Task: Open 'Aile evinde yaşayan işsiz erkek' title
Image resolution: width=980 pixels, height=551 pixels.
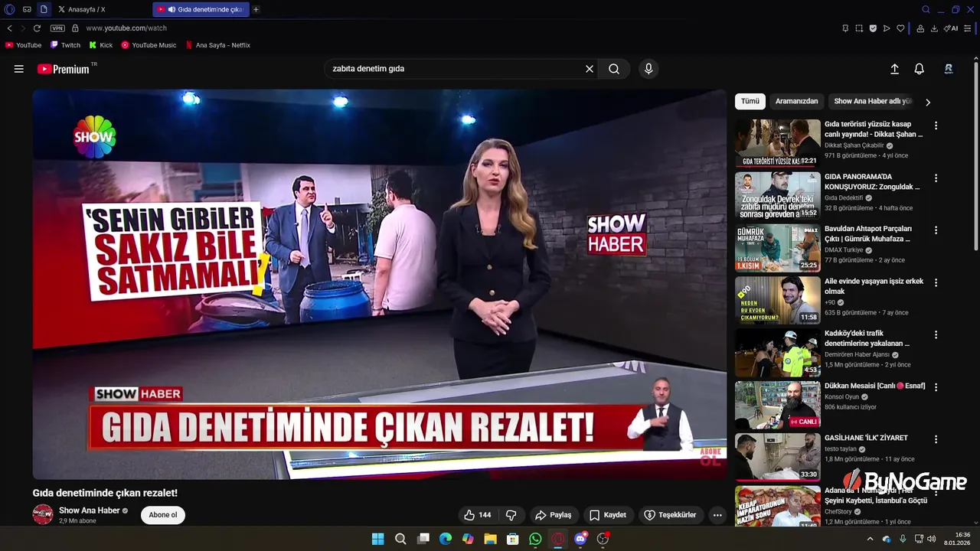Action: coord(874,286)
